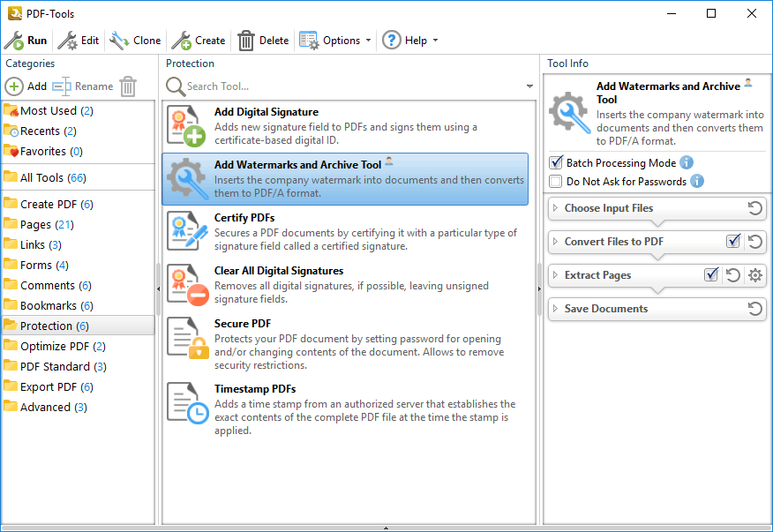This screenshot has height=532, width=773.
Task: Select the Advanced category
Action: [78, 407]
